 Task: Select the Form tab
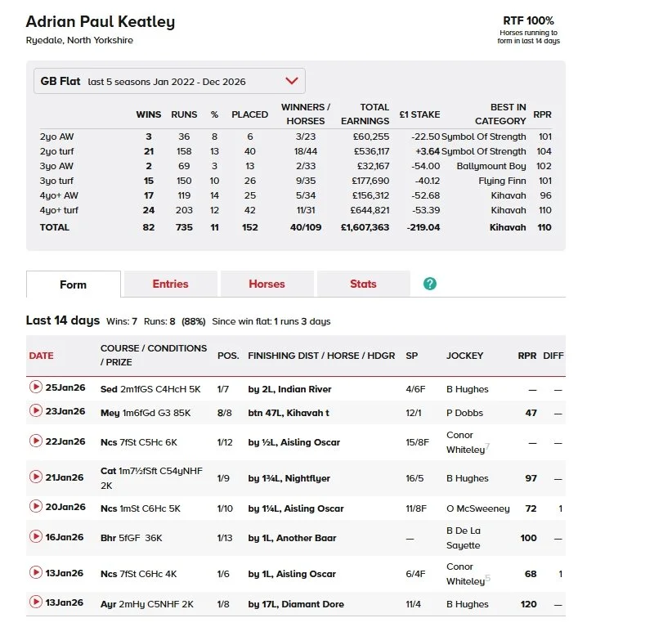(74, 284)
